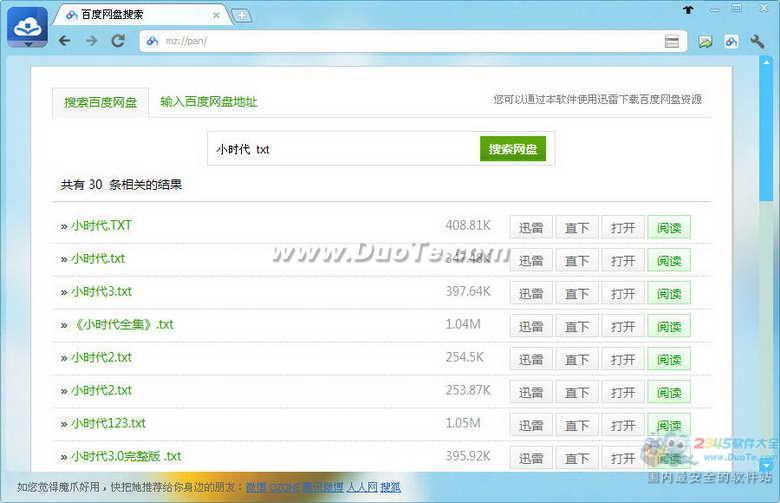Switch to 搜索百度网盘 tab
The height and width of the screenshot is (503, 780).
100,102
